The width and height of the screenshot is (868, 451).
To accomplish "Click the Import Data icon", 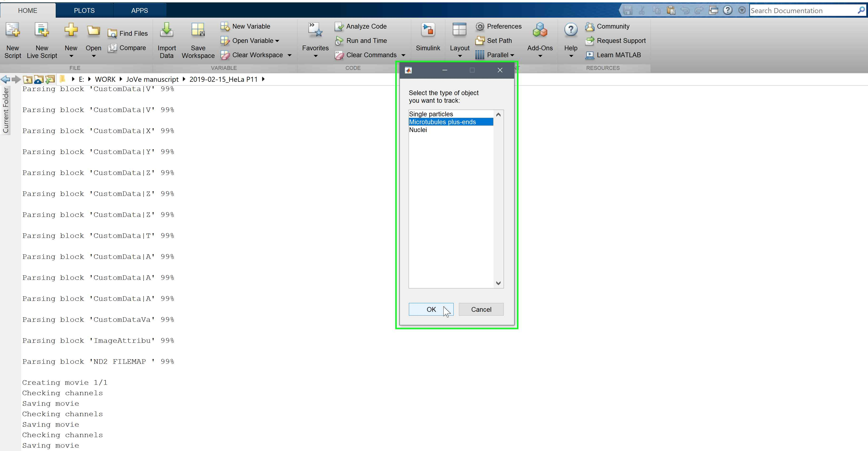I will tap(166, 30).
